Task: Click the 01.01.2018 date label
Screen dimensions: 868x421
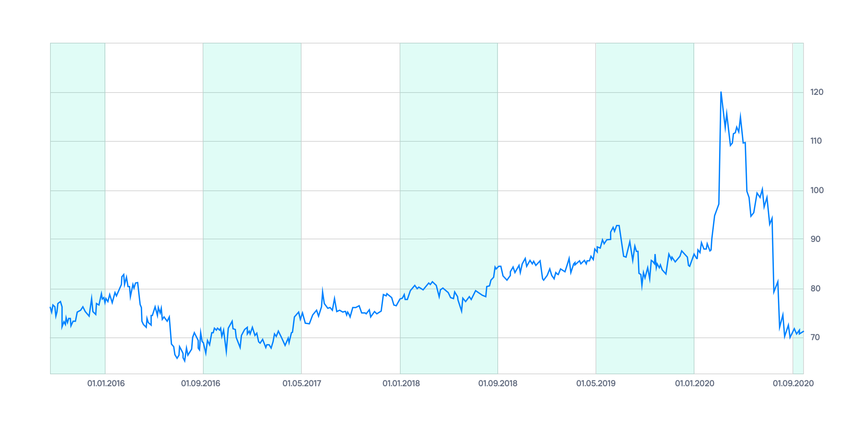Action: pyautogui.click(x=401, y=383)
